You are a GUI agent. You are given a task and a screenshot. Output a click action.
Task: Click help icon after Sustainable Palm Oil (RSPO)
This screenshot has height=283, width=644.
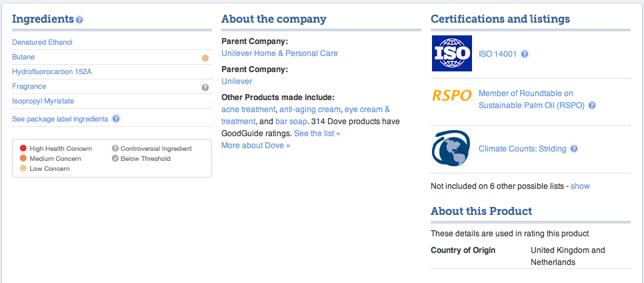click(592, 105)
